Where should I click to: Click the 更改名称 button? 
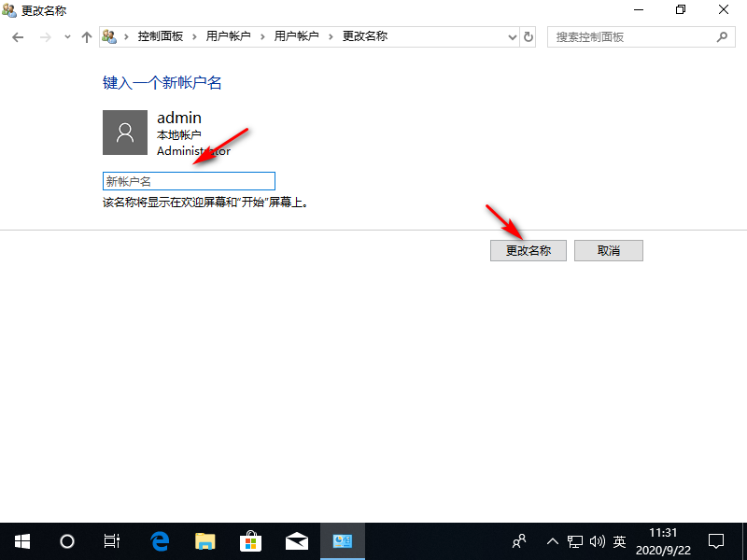pos(528,250)
